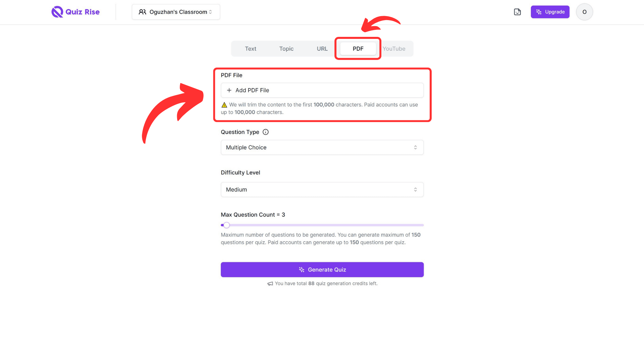The image size is (644, 362).
Task: Select the Topic tab
Action: (x=286, y=49)
